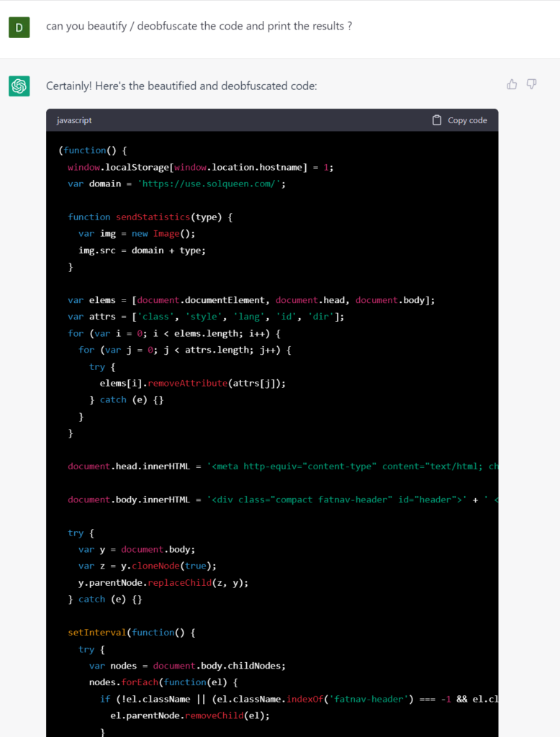Click the removeAttribute call line
560x737 pixels.
tap(193, 384)
